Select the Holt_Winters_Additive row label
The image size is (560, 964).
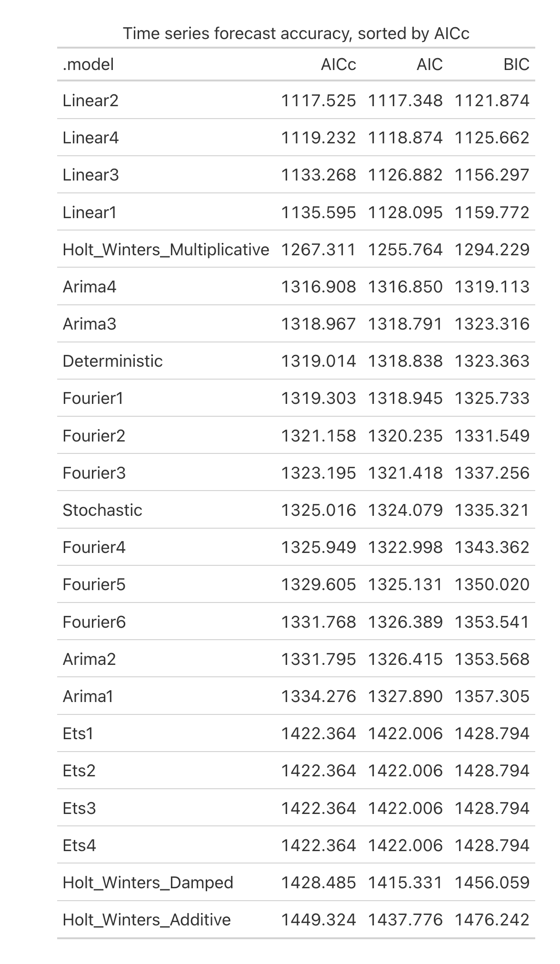147,920
